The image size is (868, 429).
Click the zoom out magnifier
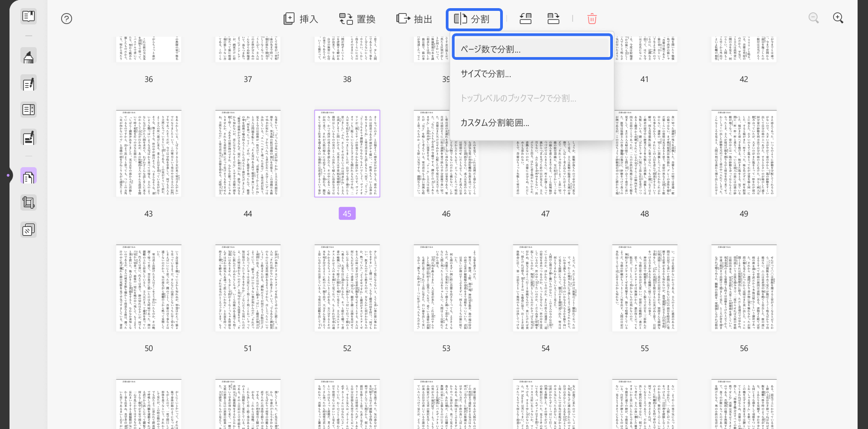(814, 18)
